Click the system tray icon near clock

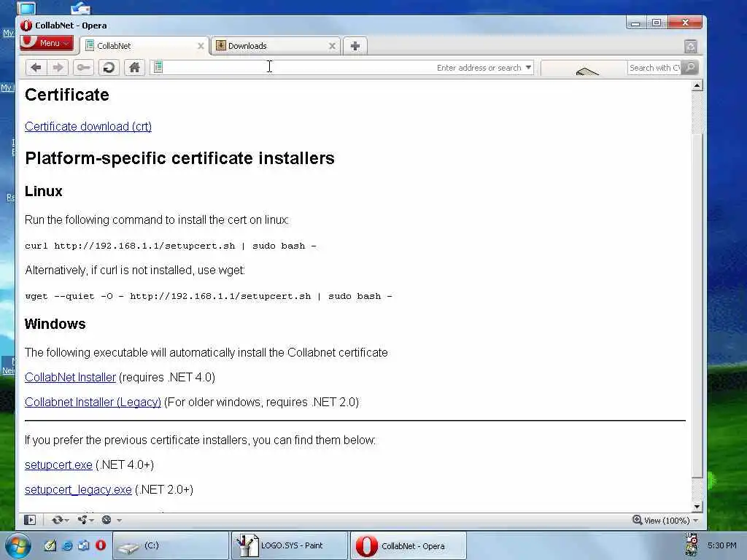[x=692, y=545]
